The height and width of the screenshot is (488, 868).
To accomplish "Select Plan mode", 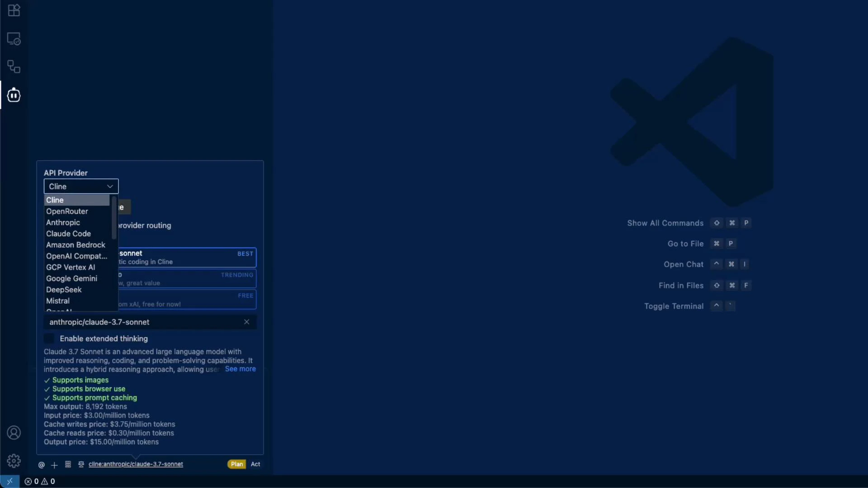I will (236, 464).
